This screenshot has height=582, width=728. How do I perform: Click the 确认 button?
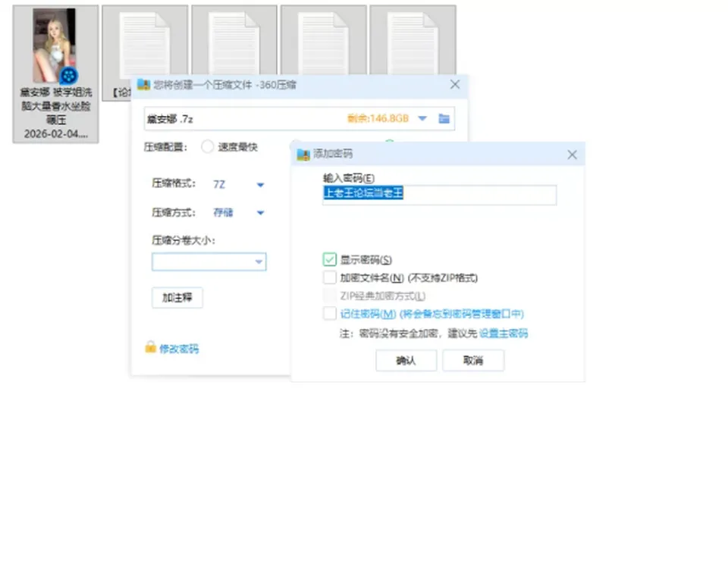click(406, 361)
